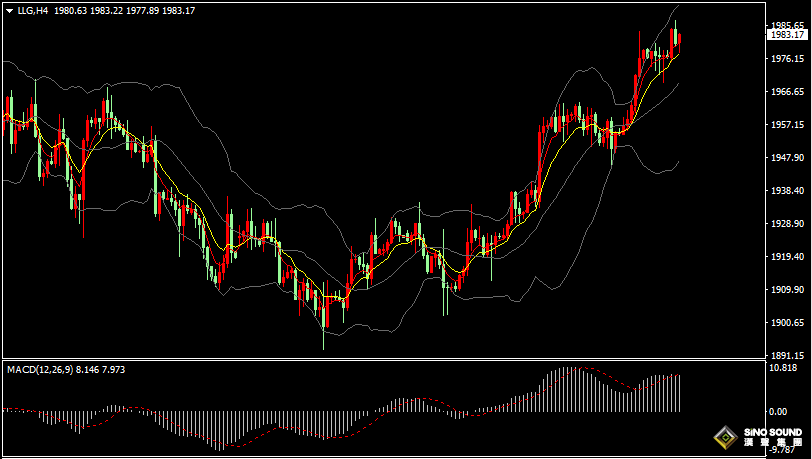Click the 1891.15 price axis label

788,354
